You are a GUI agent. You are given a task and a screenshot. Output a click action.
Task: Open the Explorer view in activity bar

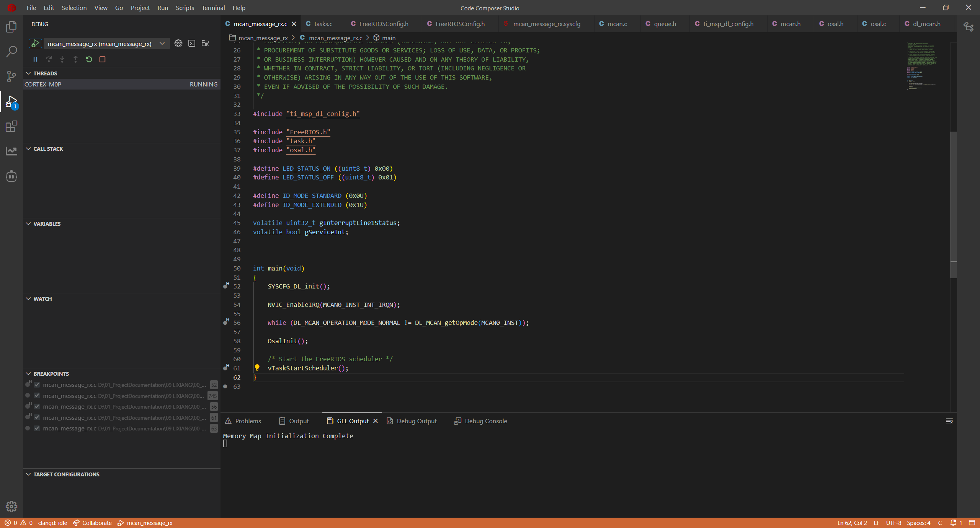(x=11, y=27)
